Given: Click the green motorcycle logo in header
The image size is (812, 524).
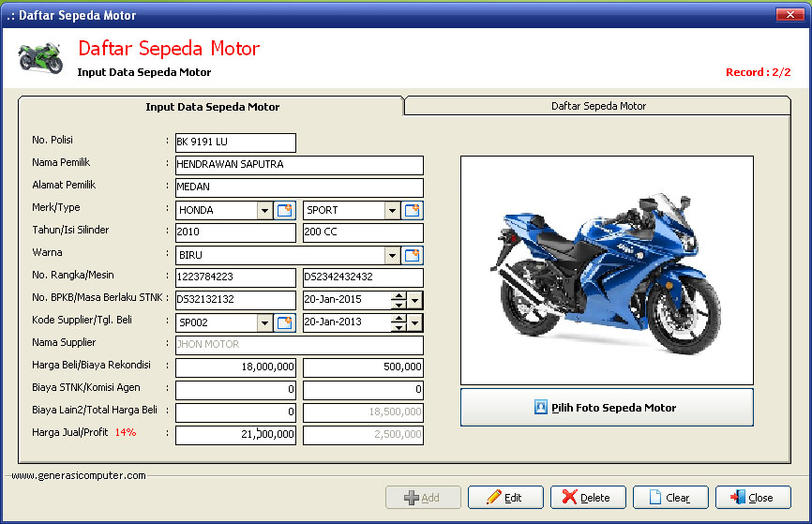Looking at the screenshot, I should click(x=40, y=56).
